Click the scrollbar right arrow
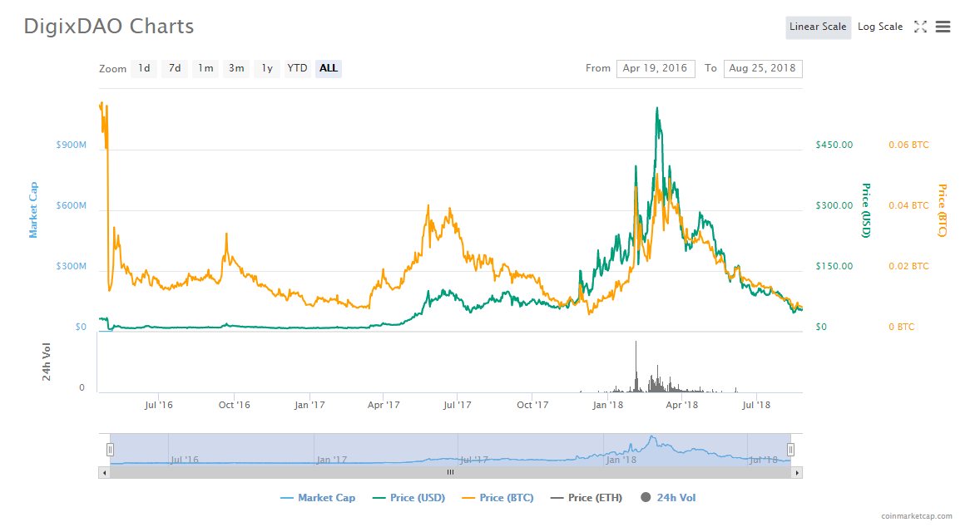Image resolution: width=980 pixels, height=527 pixels. coord(797,473)
